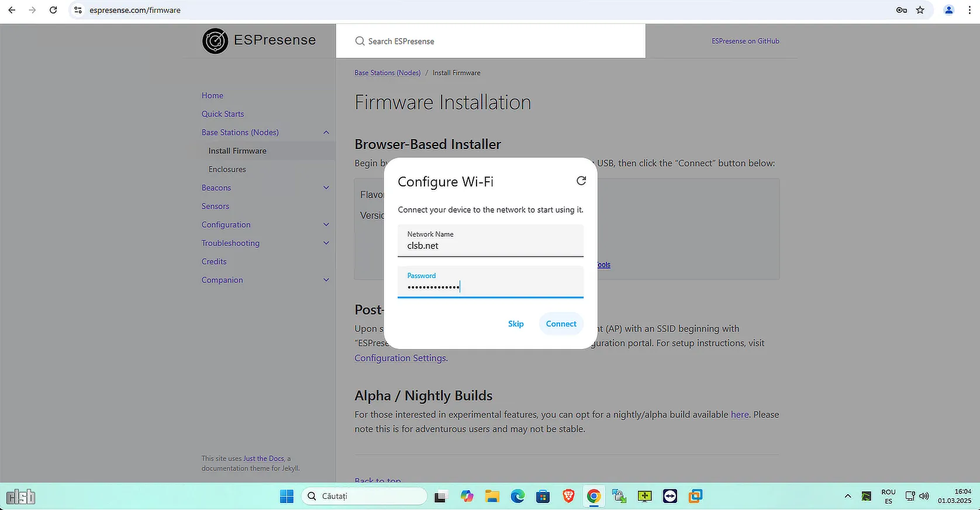
Task: Expand the Companion section chevron
Action: click(326, 280)
